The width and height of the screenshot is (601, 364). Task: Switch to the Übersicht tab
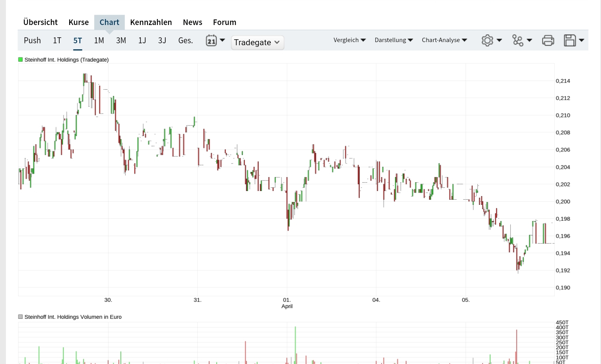click(40, 22)
